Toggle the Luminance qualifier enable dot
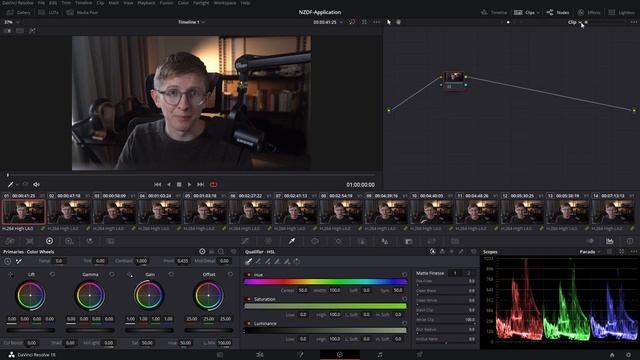This screenshot has height=360, width=640. (x=249, y=323)
